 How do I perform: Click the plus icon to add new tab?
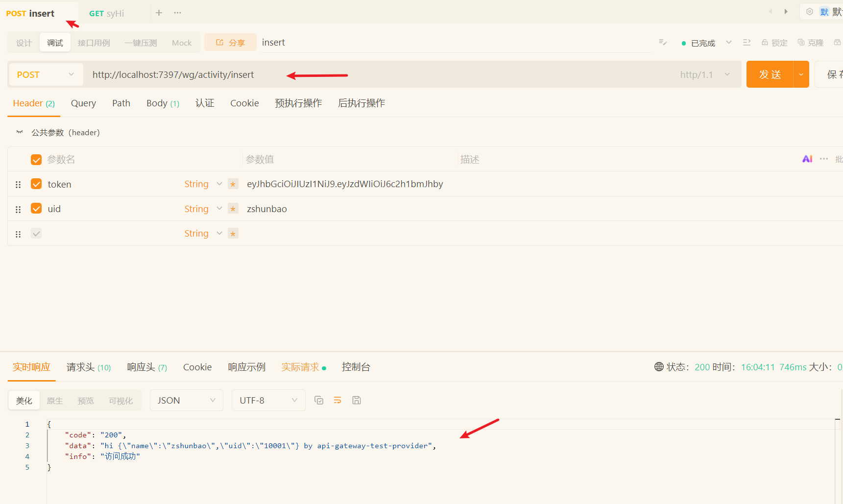point(159,13)
